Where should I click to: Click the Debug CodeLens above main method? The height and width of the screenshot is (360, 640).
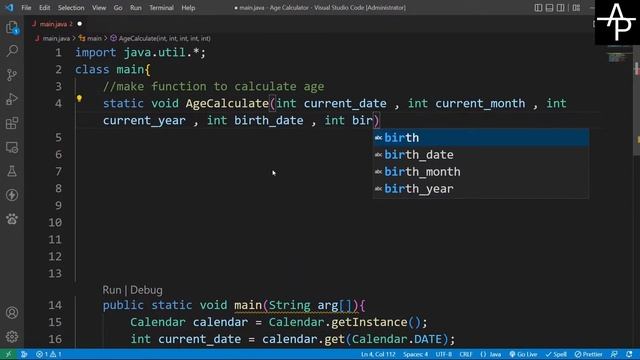click(x=147, y=290)
